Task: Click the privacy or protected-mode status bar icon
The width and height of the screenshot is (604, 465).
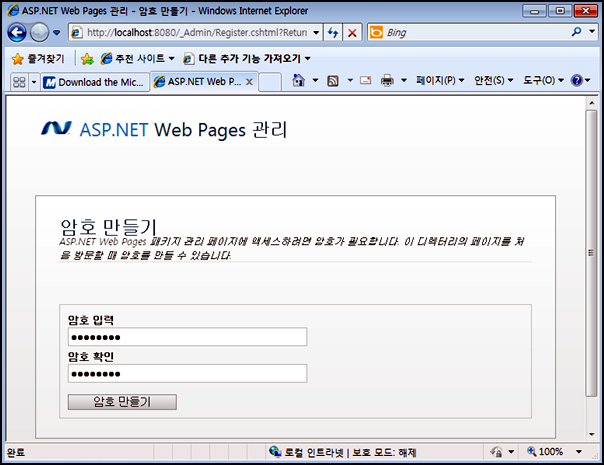Action: click(497, 452)
